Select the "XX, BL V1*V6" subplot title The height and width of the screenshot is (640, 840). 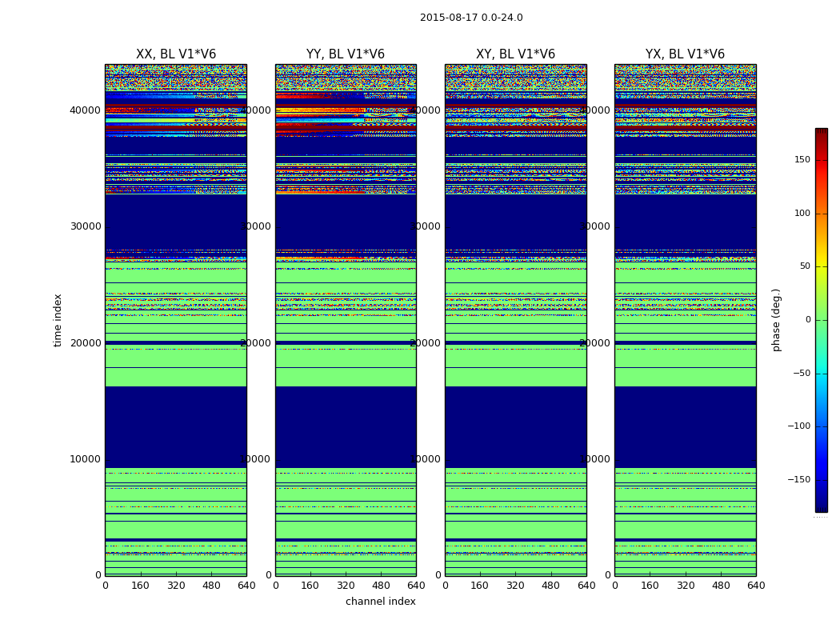(x=175, y=54)
